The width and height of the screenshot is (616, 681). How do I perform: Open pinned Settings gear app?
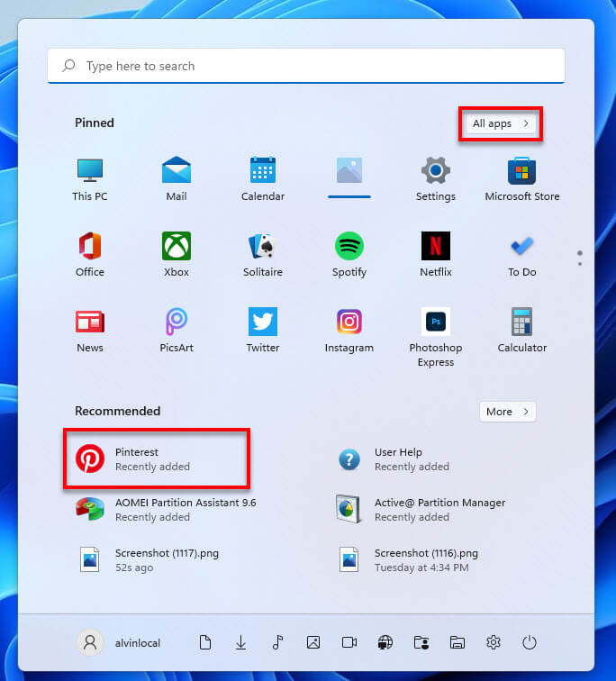435,179
